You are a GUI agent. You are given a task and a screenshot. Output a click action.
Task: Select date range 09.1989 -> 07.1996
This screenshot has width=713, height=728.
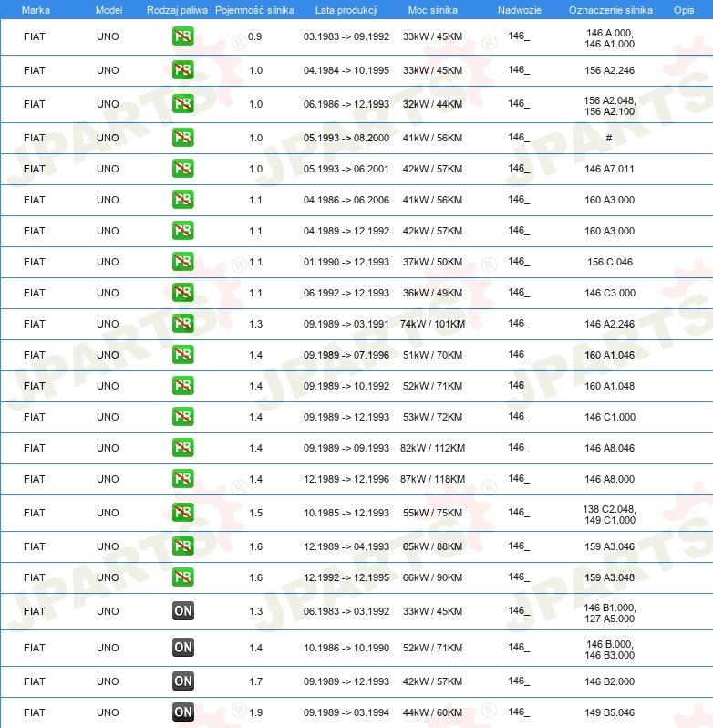346,355
